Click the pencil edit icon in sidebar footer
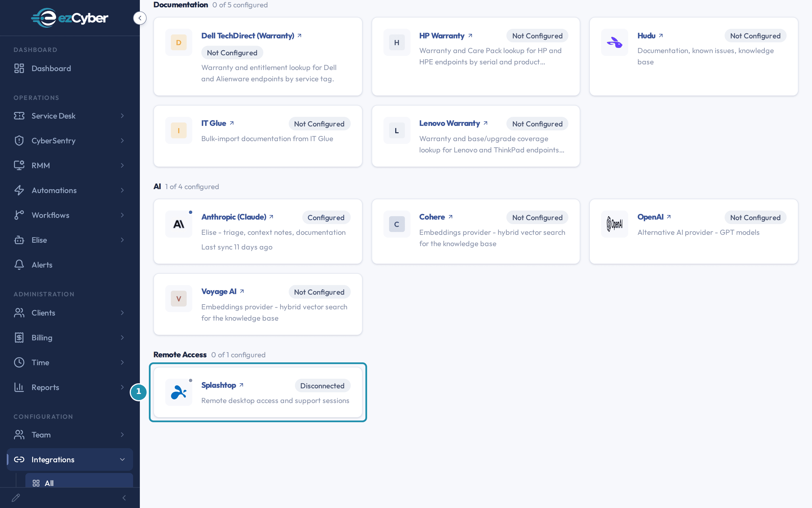 click(x=16, y=498)
